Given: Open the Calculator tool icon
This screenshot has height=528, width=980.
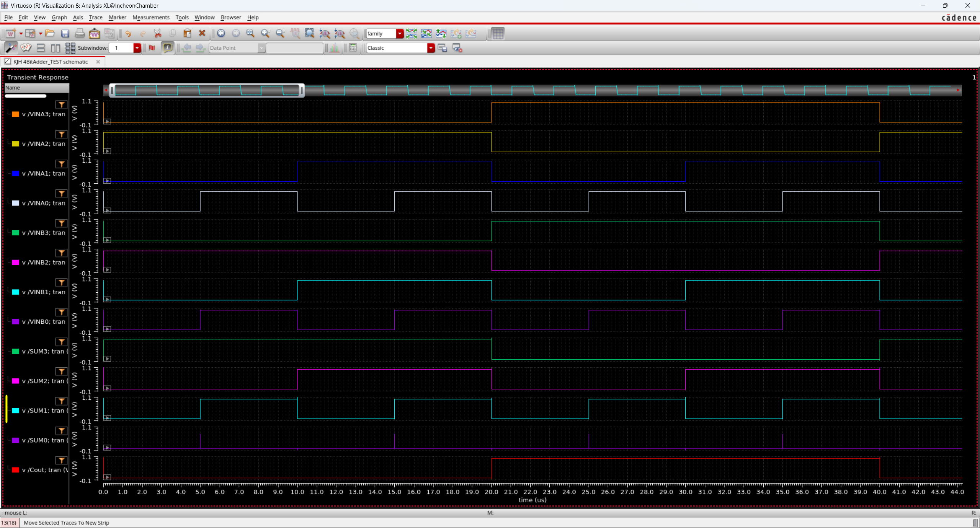Looking at the screenshot, I should [353, 48].
